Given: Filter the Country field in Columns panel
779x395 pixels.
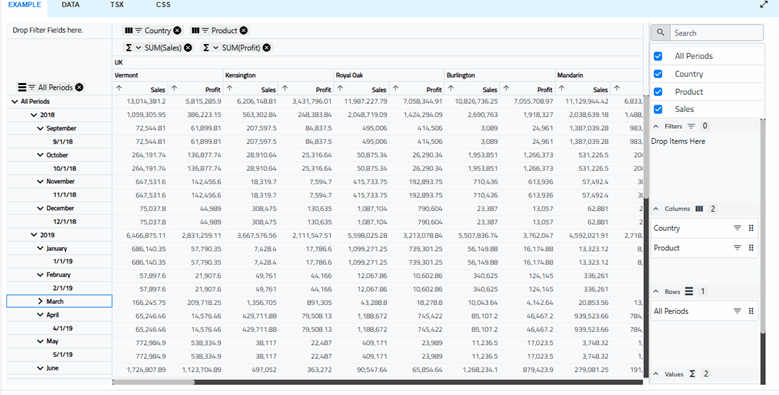Looking at the screenshot, I should (737, 228).
